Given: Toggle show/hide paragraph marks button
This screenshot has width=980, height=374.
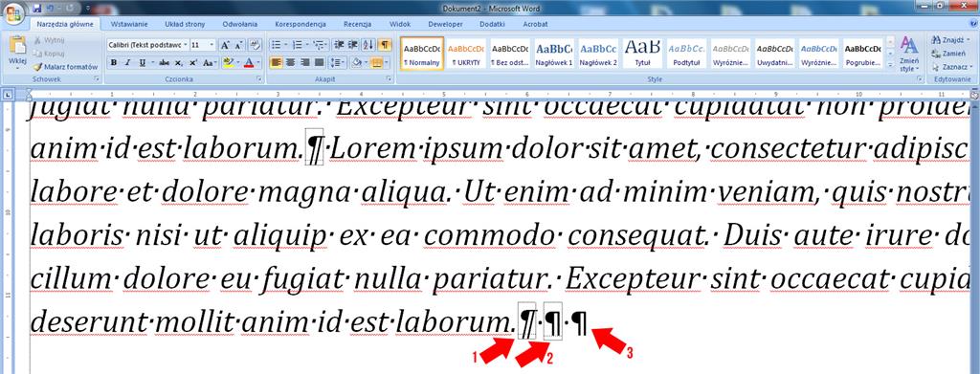Looking at the screenshot, I should pyautogui.click(x=386, y=45).
